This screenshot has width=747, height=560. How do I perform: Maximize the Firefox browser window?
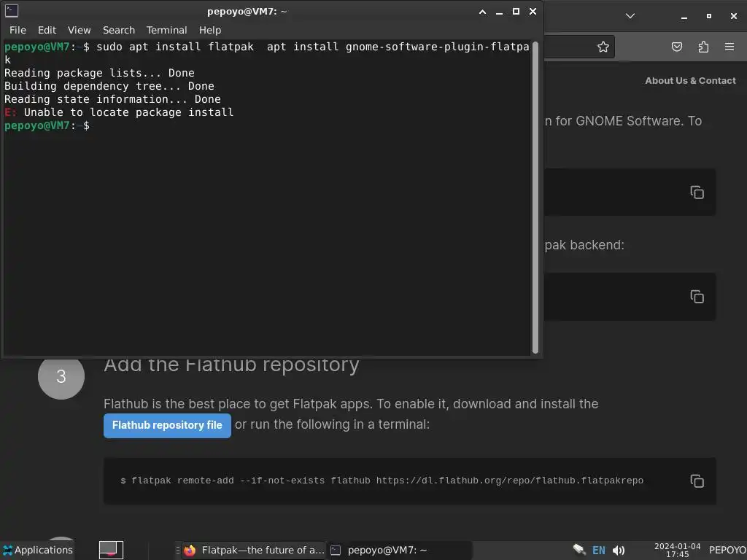tap(709, 16)
